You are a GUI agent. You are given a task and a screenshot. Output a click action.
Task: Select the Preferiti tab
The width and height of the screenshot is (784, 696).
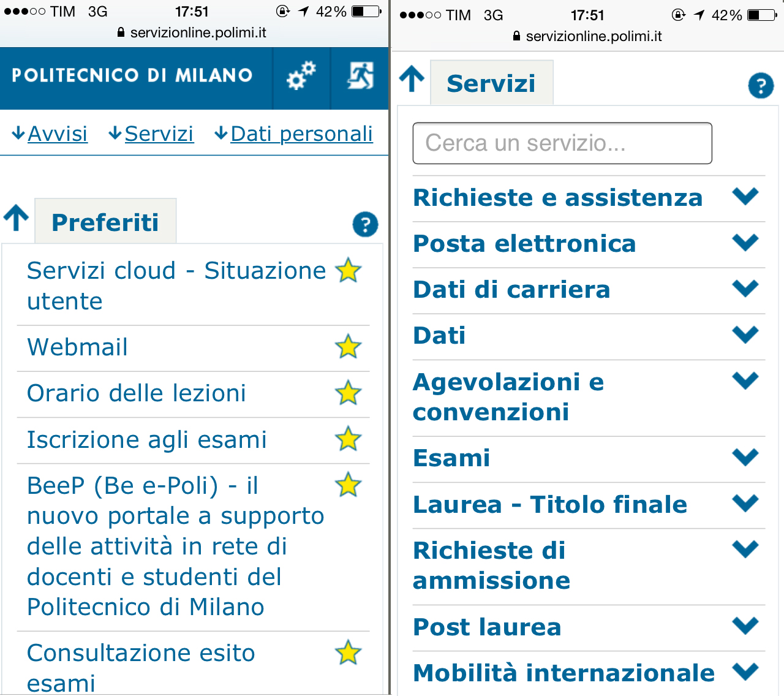[105, 222]
